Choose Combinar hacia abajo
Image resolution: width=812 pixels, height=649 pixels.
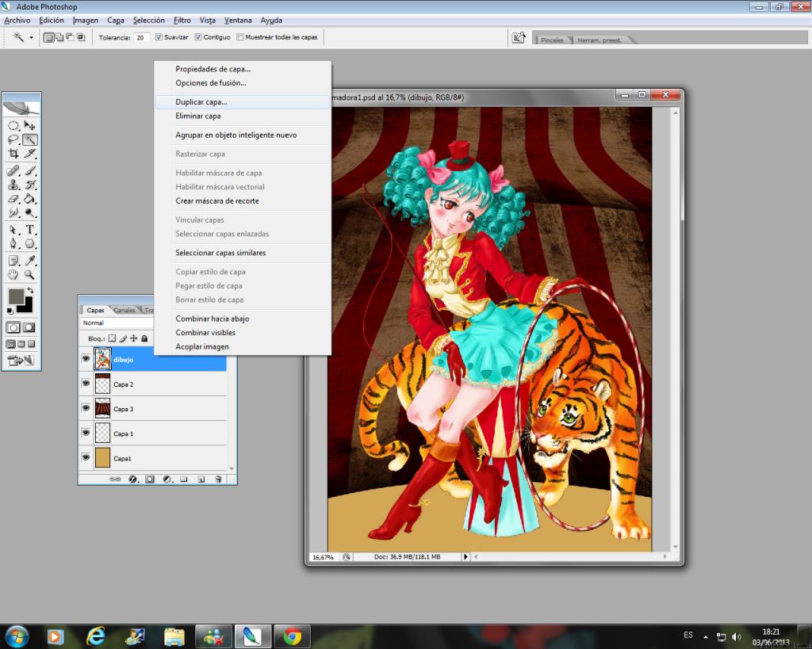pos(243,319)
